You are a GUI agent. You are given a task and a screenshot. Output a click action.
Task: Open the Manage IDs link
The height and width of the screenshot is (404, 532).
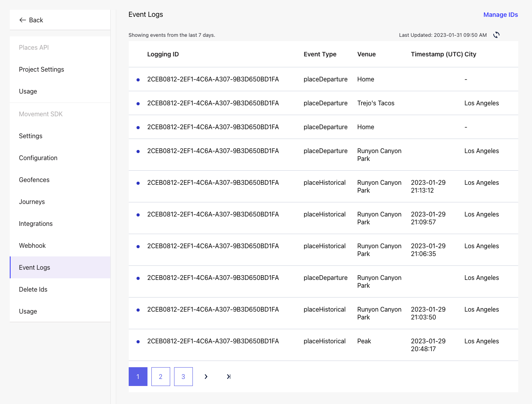pos(500,14)
